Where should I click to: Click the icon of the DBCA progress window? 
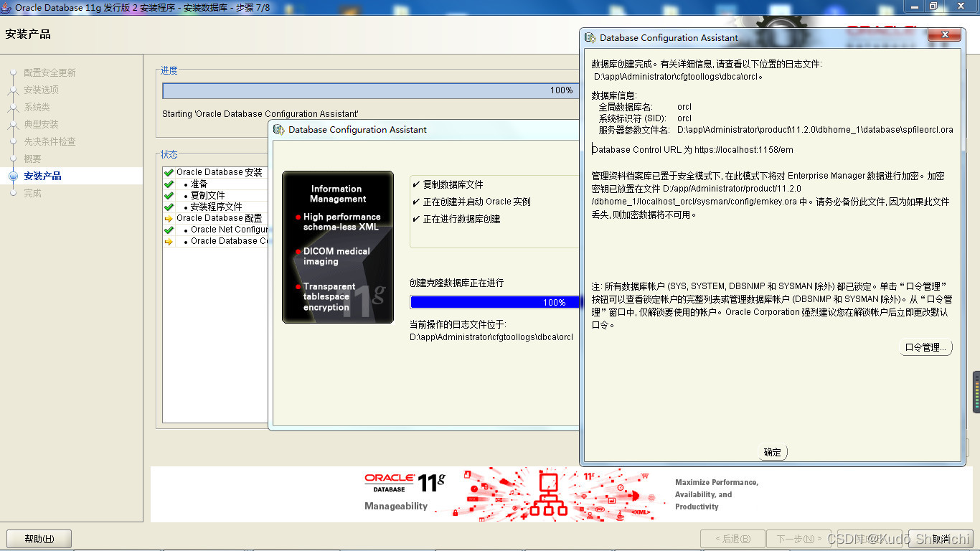[x=279, y=130]
